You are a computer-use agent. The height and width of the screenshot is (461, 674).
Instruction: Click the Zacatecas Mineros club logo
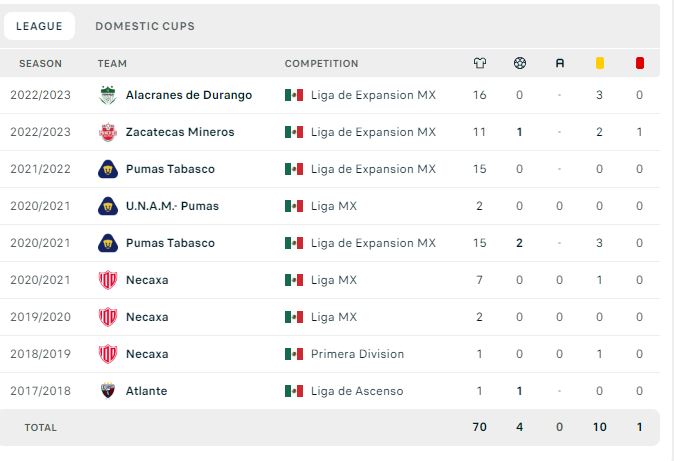[108, 132]
